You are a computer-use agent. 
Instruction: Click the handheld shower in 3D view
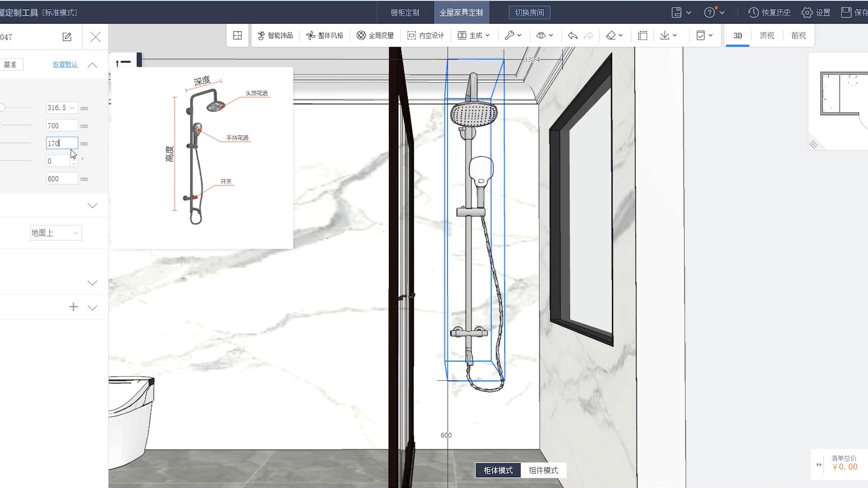tap(481, 171)
